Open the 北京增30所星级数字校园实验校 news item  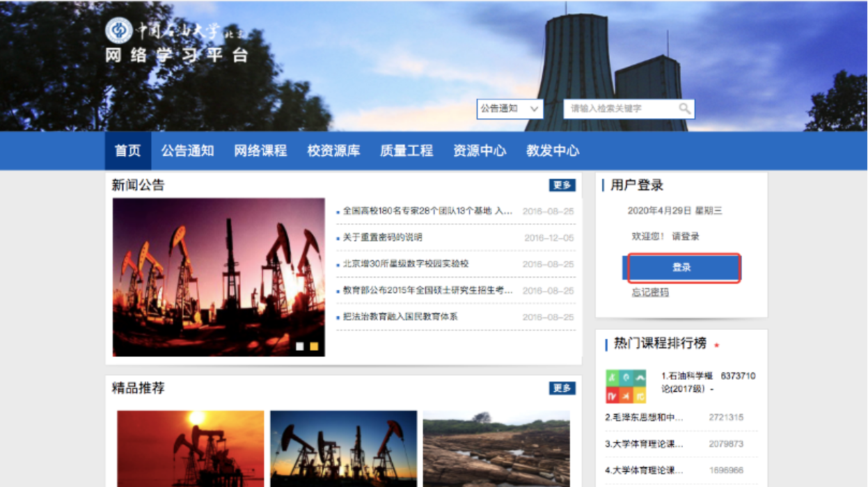(x=406, y=264)
